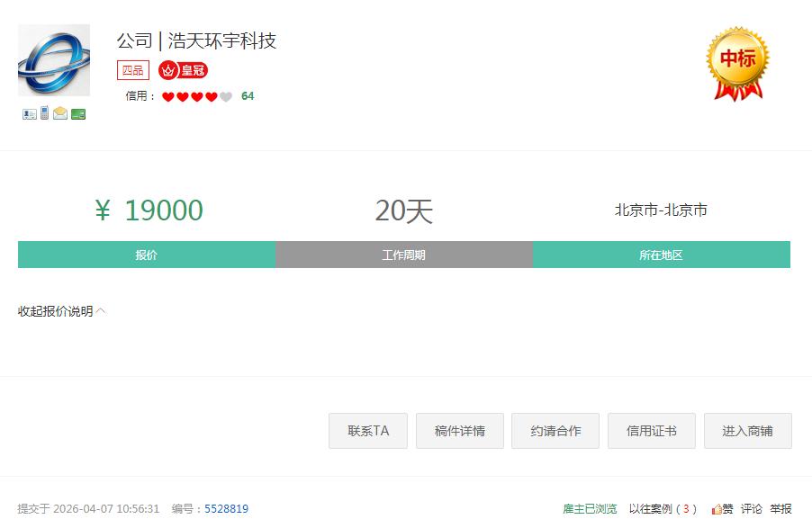Click the gold 中标 winner medal
Screen dimensions: 812x528
tap(738, 64)
